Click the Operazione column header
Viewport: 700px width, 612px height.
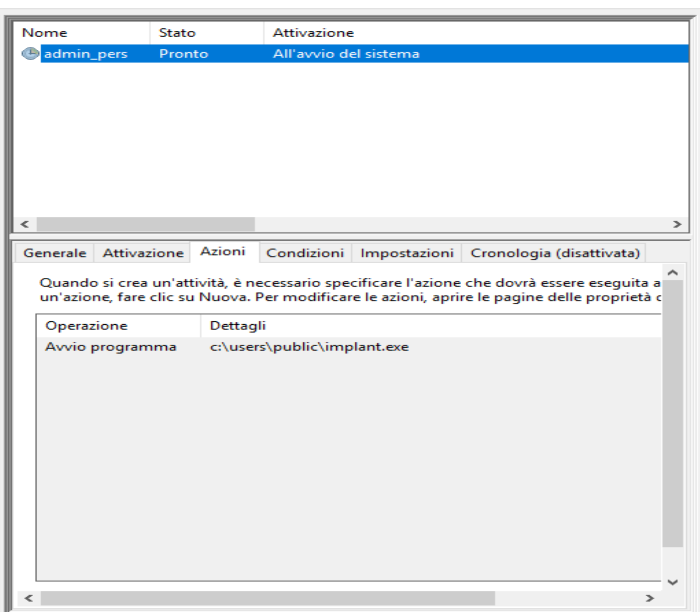[x=87, y=326]
